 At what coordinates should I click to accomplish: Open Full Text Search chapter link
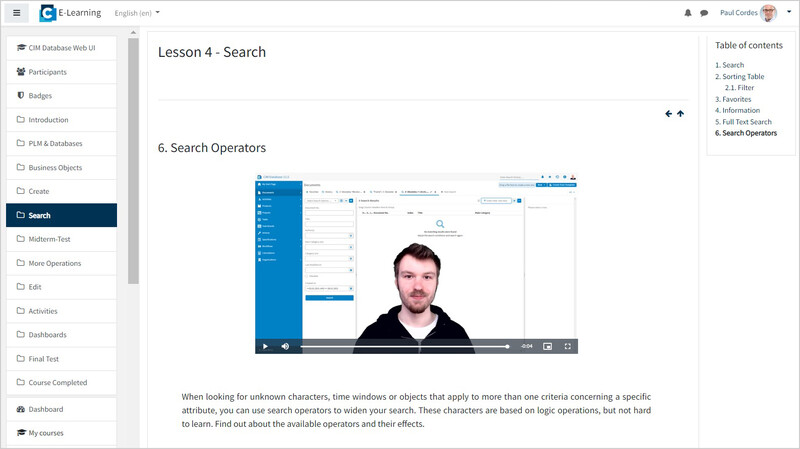746,122
